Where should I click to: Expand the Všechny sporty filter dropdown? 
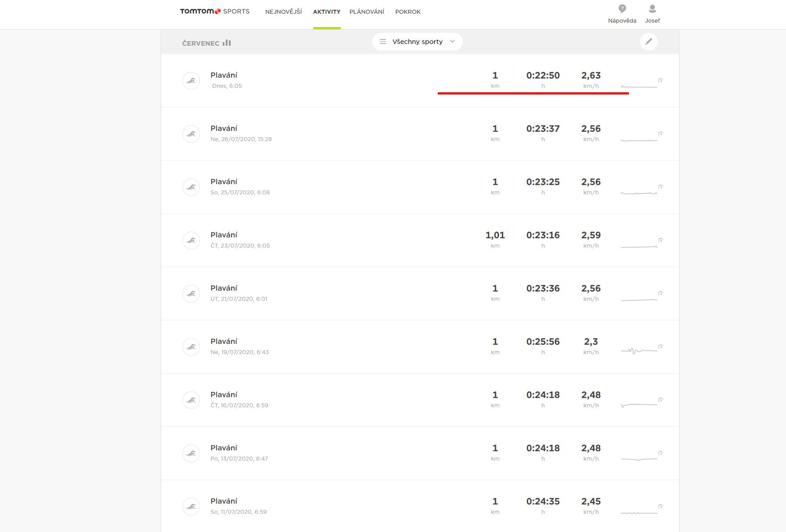pos(417,42)
